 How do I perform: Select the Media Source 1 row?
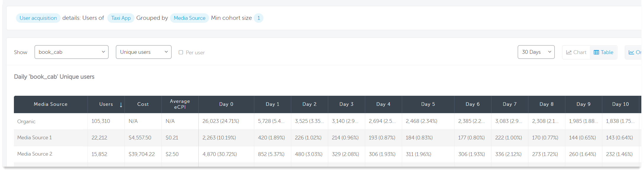tap(35, 138)
